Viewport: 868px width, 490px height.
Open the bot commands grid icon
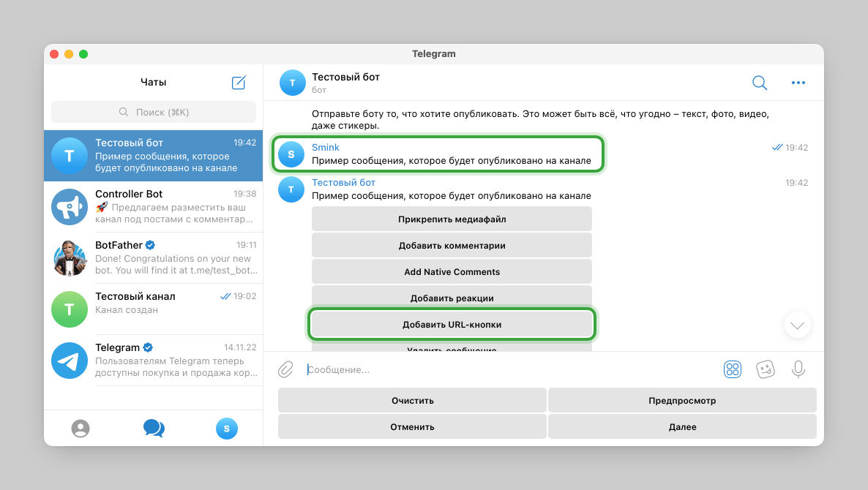pyautogui.click(x=733, y=369)
